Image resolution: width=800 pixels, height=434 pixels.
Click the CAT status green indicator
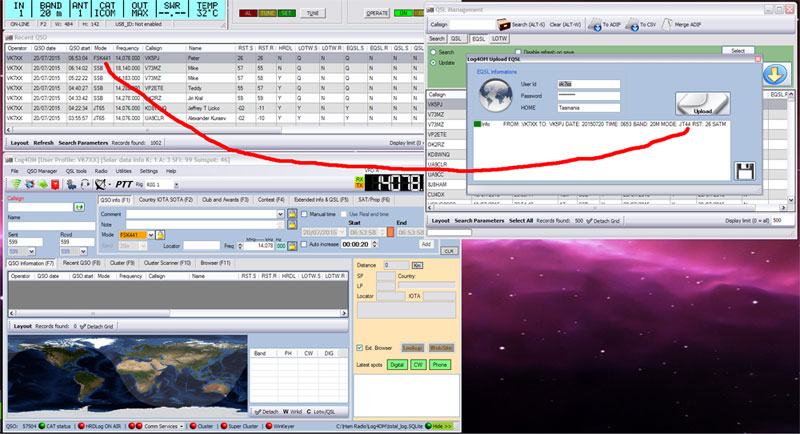pyautogui.click(x=42, y=426)
